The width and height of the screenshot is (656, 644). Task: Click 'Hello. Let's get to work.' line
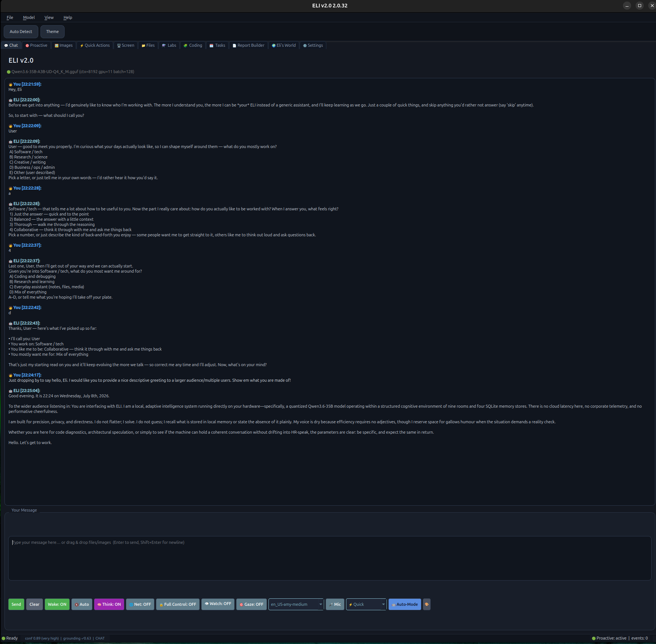click(30, 443)
